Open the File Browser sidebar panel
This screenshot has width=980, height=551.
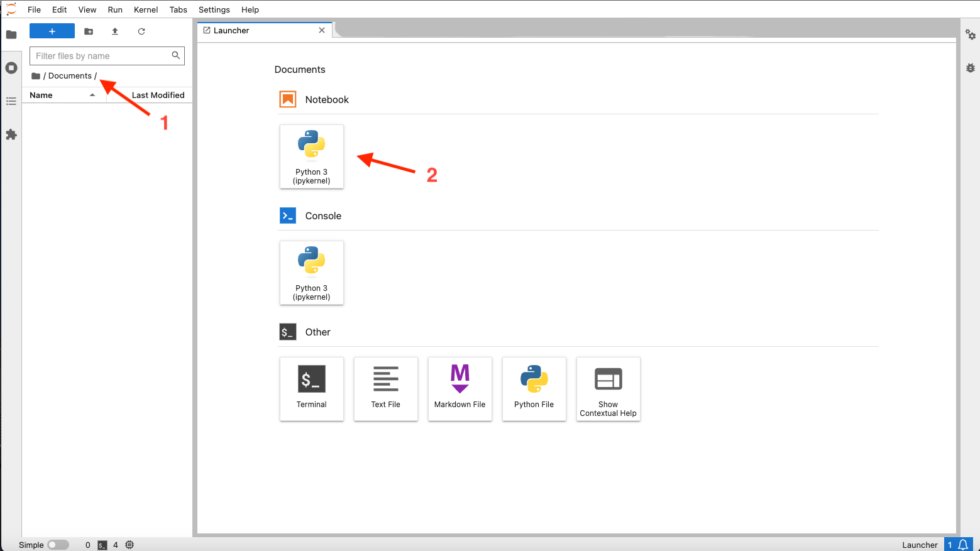(11, 35)
